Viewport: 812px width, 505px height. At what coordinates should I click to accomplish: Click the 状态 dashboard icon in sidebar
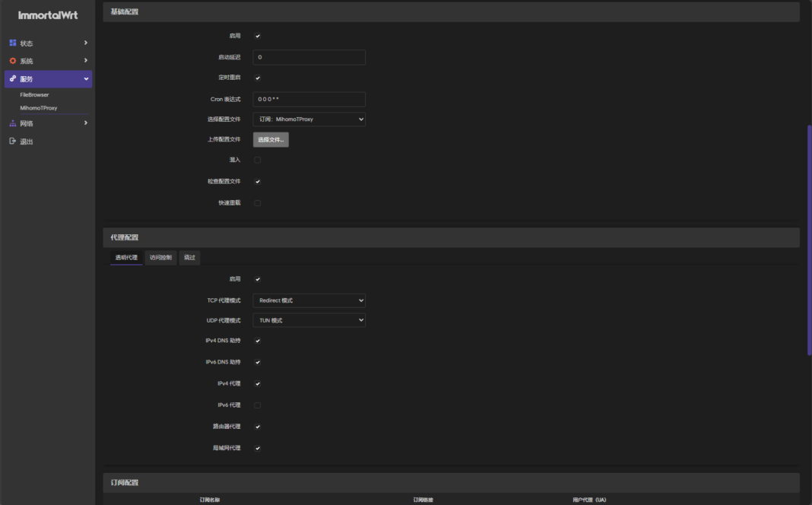pyautogui.click(x=13, y=43)
